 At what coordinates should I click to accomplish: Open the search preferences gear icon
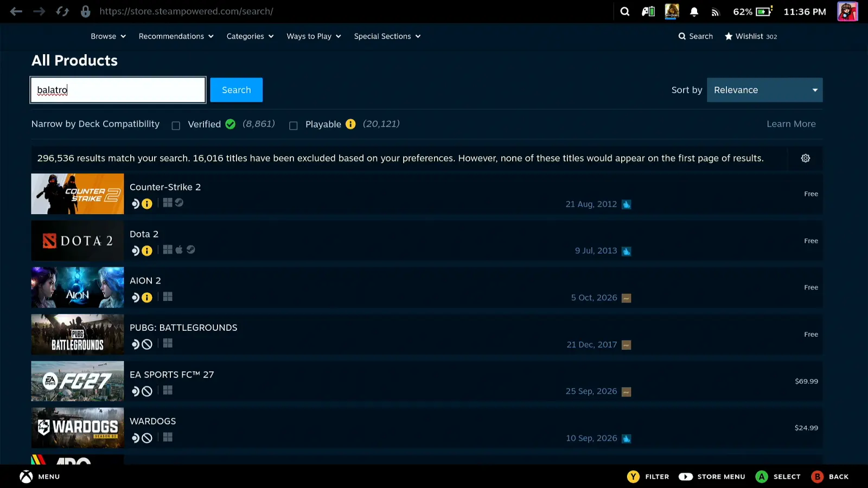806,158
